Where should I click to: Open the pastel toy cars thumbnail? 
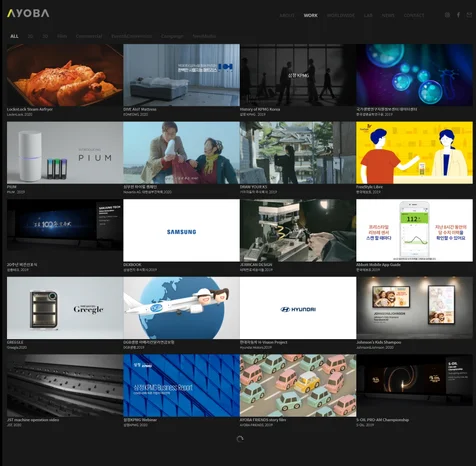click(298, 385)
